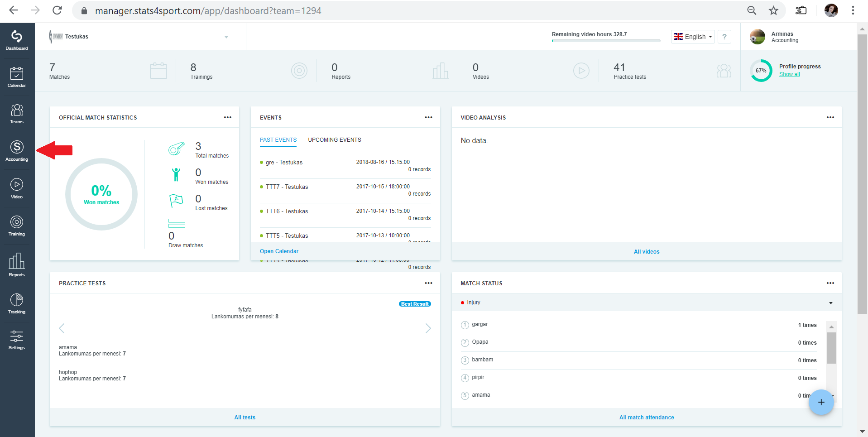Viewport: 868px width, 437px height.
Task: Expand the Injury status dropdown
Action: click(647, 303)
